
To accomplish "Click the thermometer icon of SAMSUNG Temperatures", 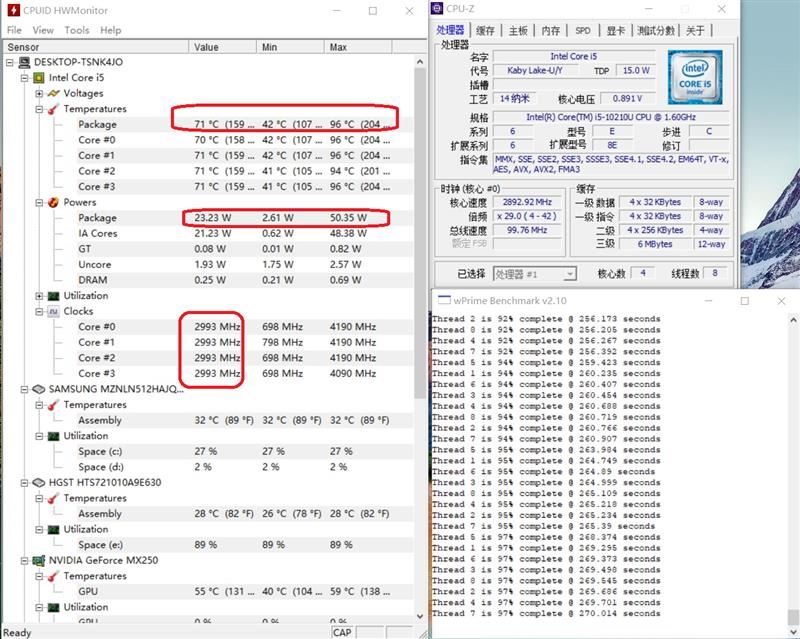I will tap(53, 405).
